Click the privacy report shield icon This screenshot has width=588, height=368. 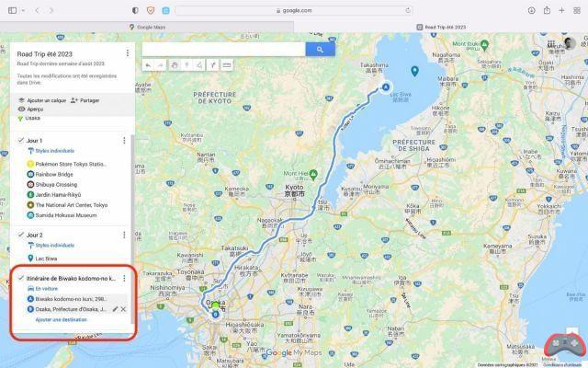[x=135, y=10]
